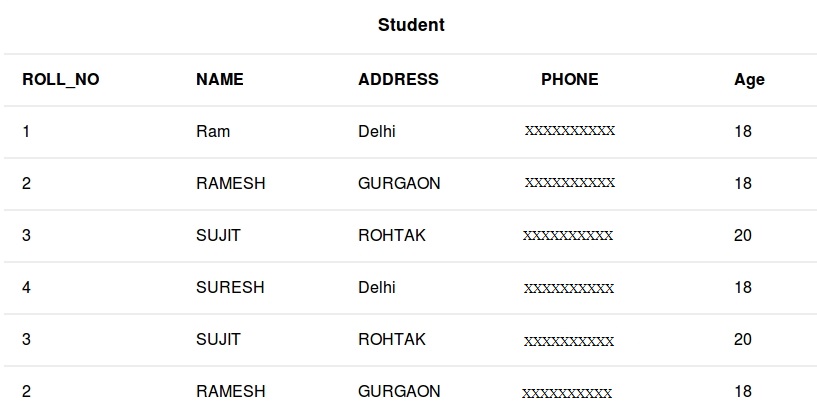Click first GURGAON address cell
The width and height of the screenshot is (817, 415).
[x=399, y=184]
